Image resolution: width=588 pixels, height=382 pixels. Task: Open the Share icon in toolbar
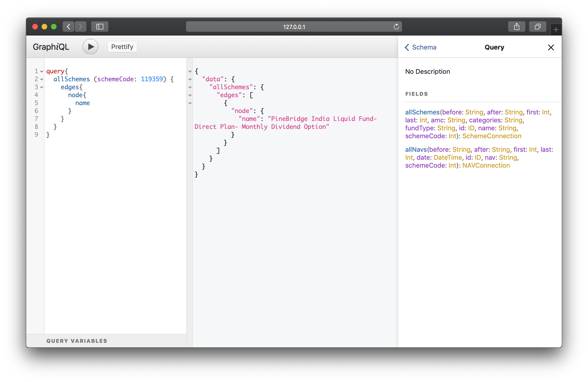516,27
